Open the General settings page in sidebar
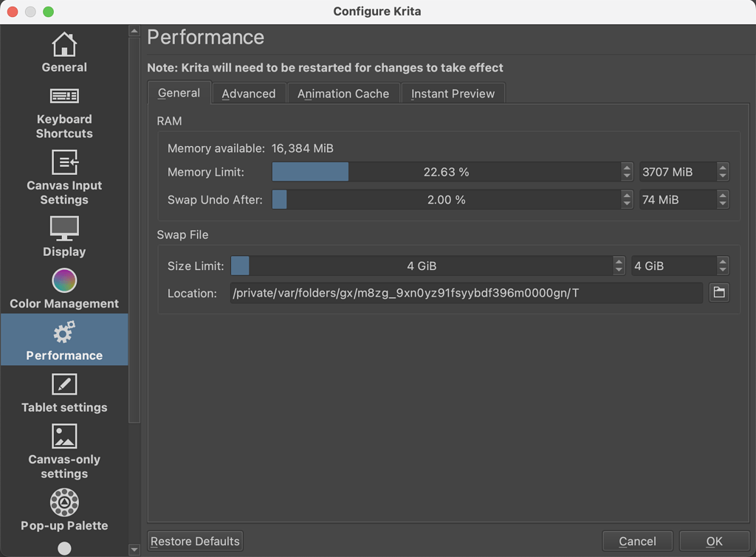Viewport: 756px width, 557px height. tap(64, 52)
